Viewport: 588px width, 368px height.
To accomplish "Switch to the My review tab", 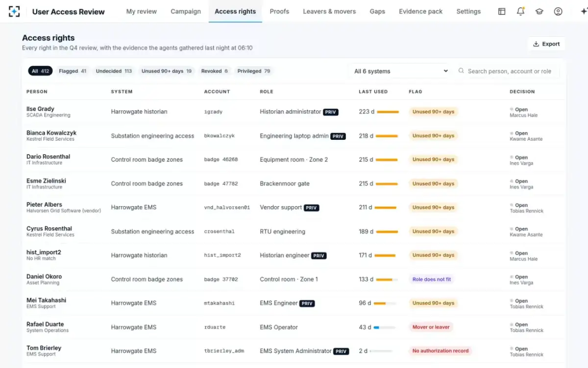I will pos(142,11).
